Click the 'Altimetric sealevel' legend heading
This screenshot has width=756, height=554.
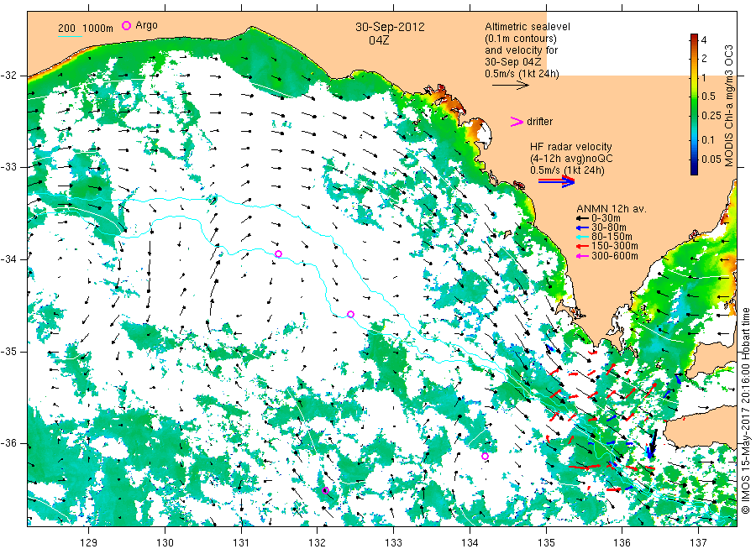click(527, 27)
